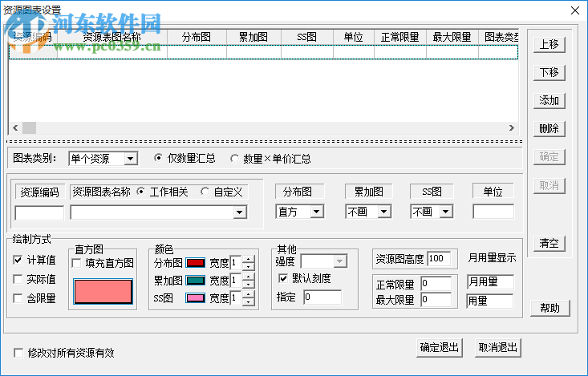Screen dimensions: 588x376
Task: Click the 添加 button
Action: [x=549, y=100]
